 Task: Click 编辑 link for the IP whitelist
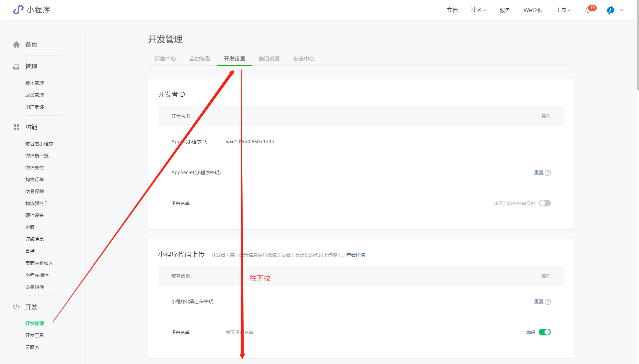(x=531, y=332)
